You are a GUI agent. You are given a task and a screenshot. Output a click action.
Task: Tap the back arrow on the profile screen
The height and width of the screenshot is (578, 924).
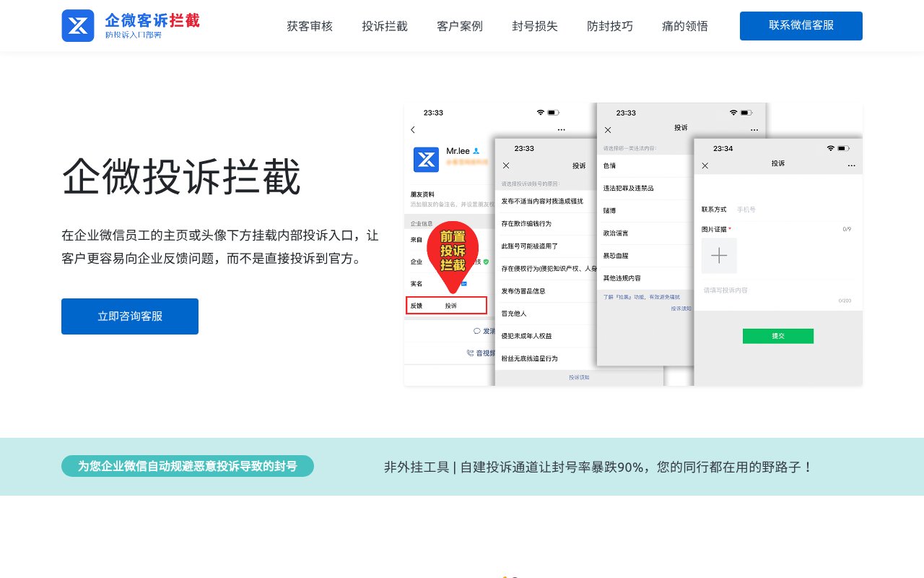coord(412,130)
